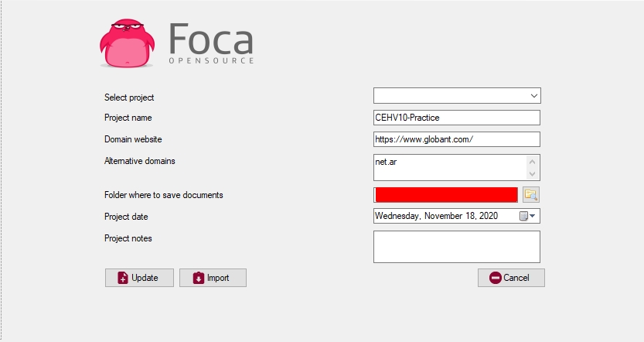
Task: Expand the Select project dropdown
Action: 533,96
